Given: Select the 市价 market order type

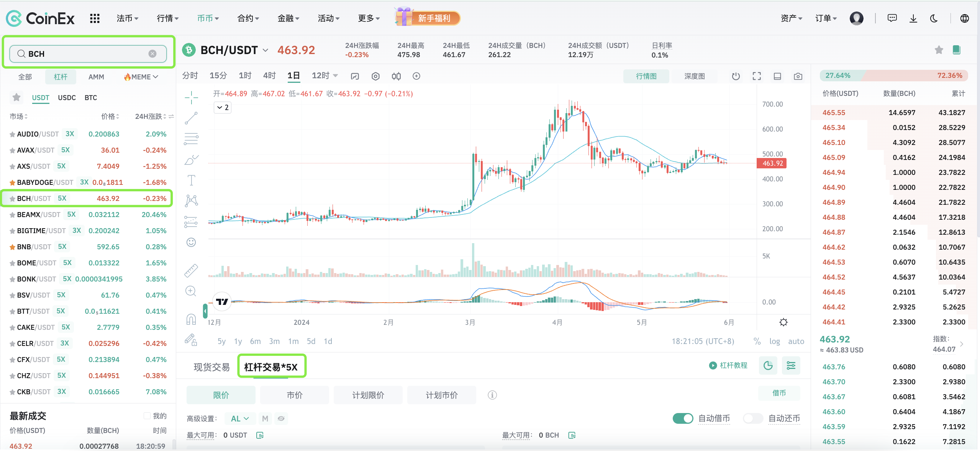Looking at the screenshot, I should click(295, 395).
